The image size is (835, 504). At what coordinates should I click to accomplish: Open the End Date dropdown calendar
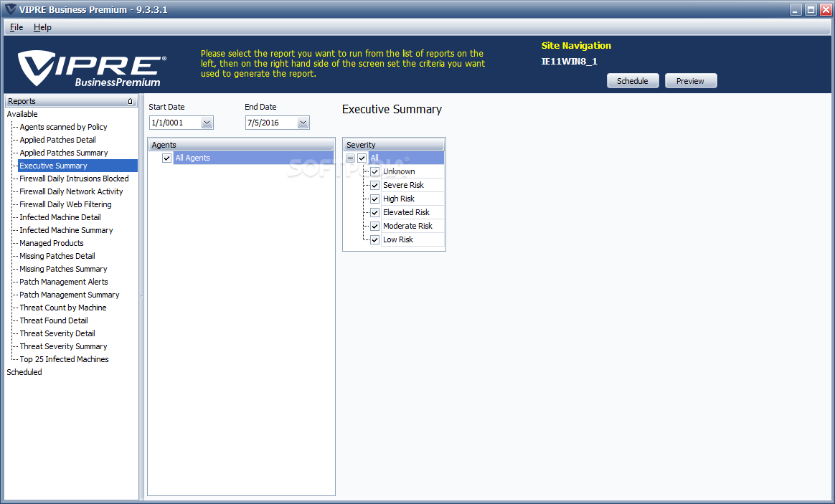coord(303,123)
